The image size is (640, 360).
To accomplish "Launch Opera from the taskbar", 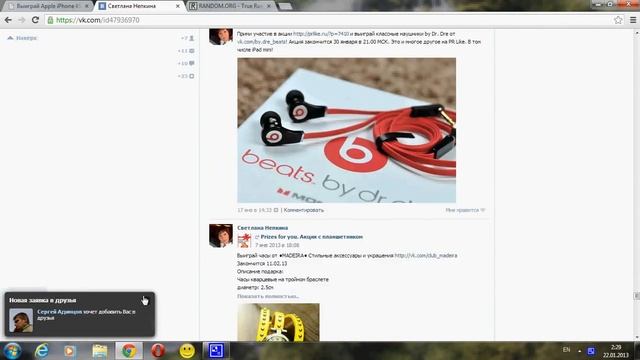I will tap(158, 351).
